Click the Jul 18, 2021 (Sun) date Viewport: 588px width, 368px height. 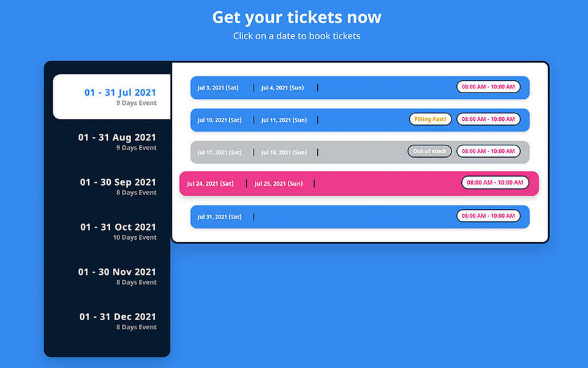pos(284,152)
